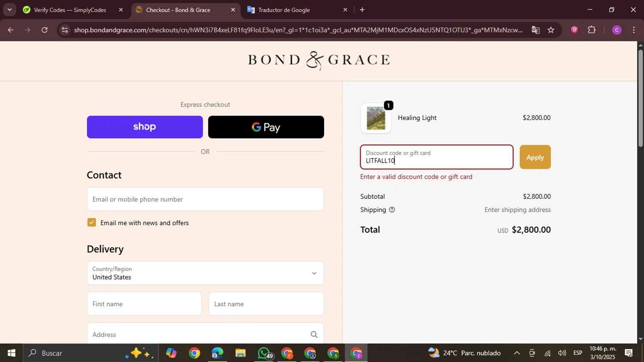Image resolution: width=644 pixels, height=362 pixels.
Task: Show hidden system tray icons
Action: pos(517,353)
